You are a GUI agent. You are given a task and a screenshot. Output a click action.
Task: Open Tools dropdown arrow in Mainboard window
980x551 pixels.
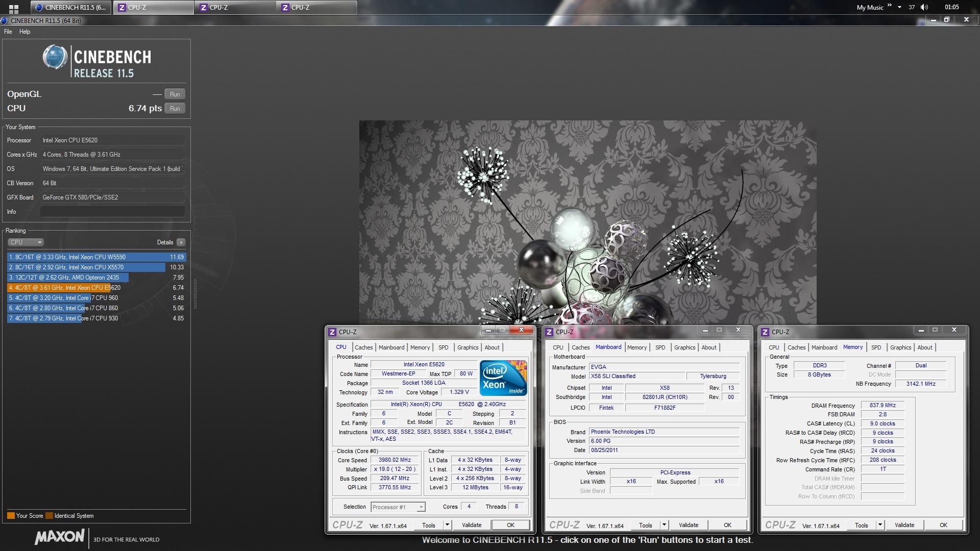pos(664,525)
